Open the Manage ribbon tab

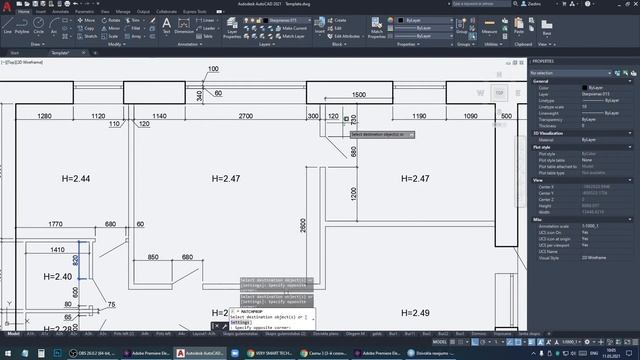click(x=123, y=12)
